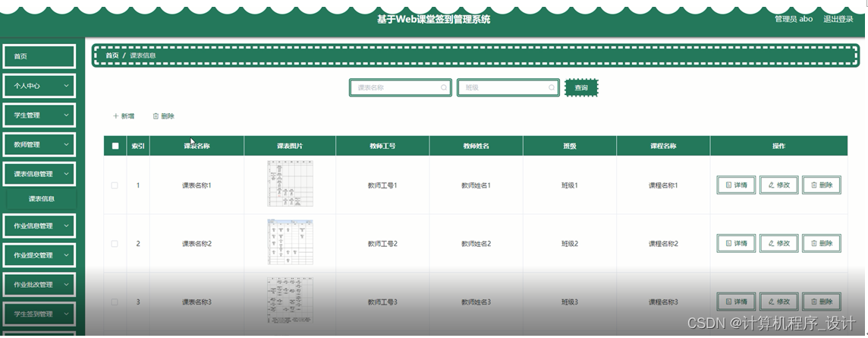Click the magnifier icon in 班级 search box
Image resolution: width=868 pixels, height=338 pixels.
(x=552, y=87)
